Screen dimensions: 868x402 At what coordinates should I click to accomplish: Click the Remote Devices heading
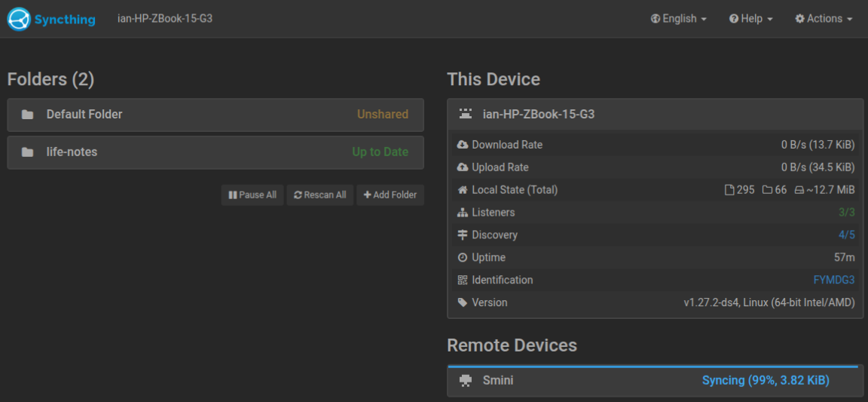512,345
